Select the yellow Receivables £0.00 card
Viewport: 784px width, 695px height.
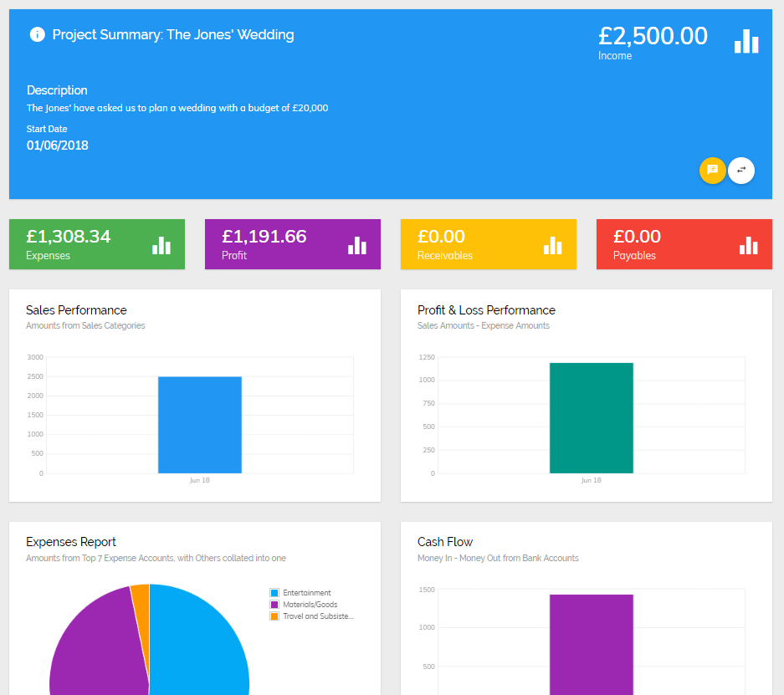coord(489,244)
